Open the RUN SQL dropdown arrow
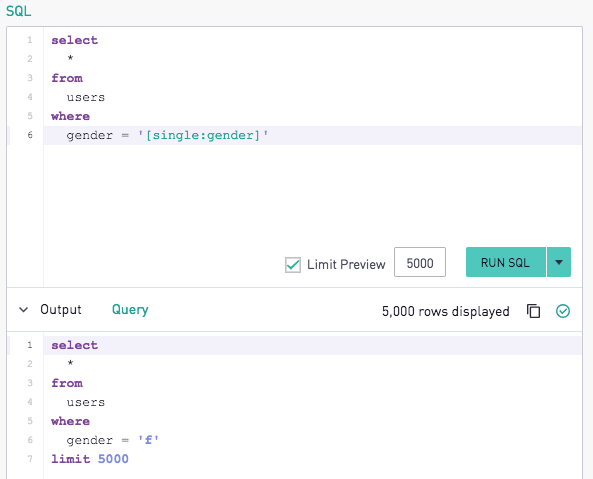The height and width of the screenshot is (479, 593). point(559,262)
